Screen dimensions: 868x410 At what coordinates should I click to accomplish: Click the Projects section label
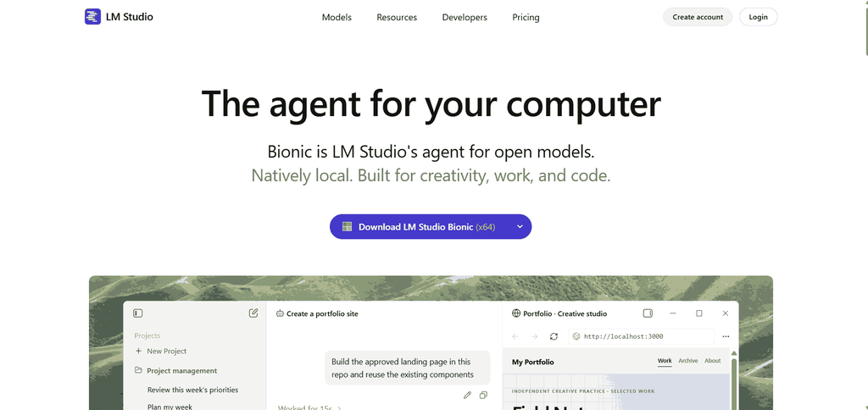coord(147,335)
